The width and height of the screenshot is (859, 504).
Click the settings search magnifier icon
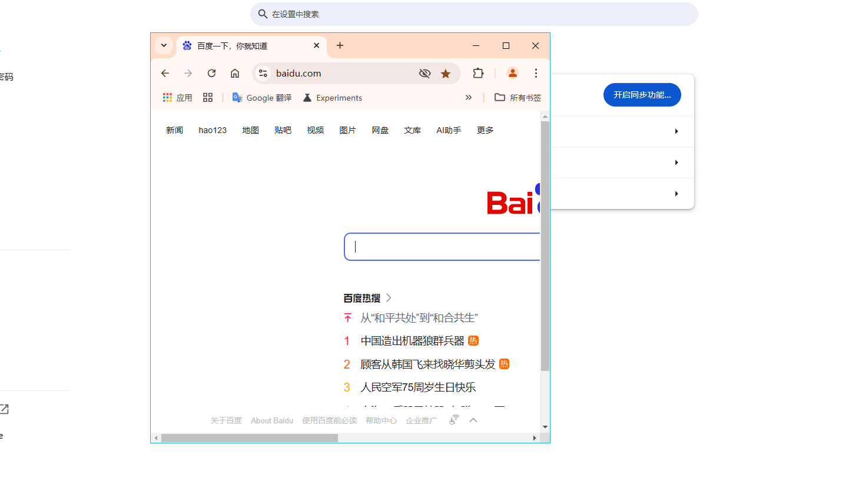coord(263,14)
